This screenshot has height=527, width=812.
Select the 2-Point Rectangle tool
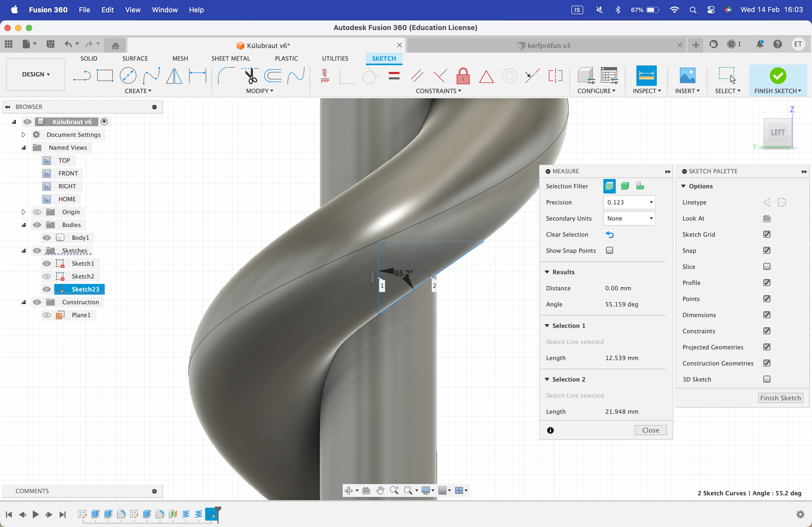(x=105, y=76)
